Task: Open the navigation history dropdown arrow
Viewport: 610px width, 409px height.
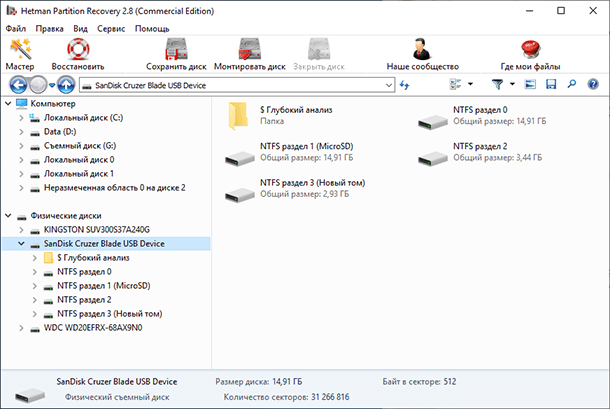Action: [52, 85]
